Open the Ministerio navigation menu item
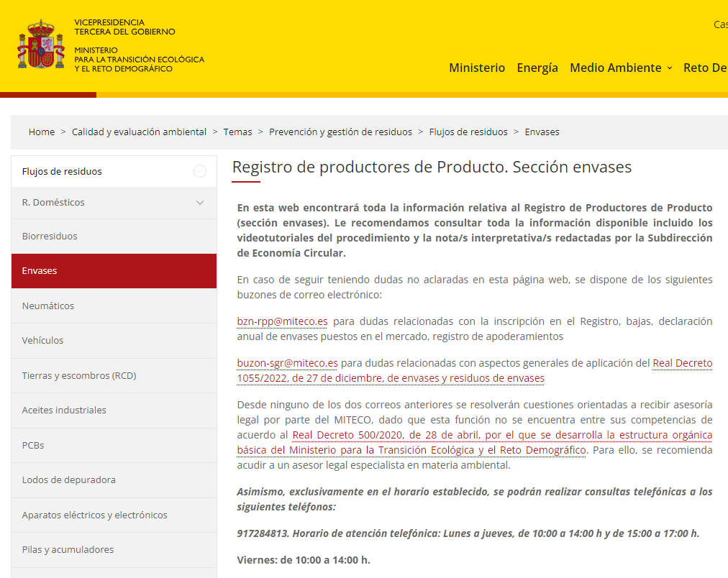728x578 pixels. (x=477, y=68)
